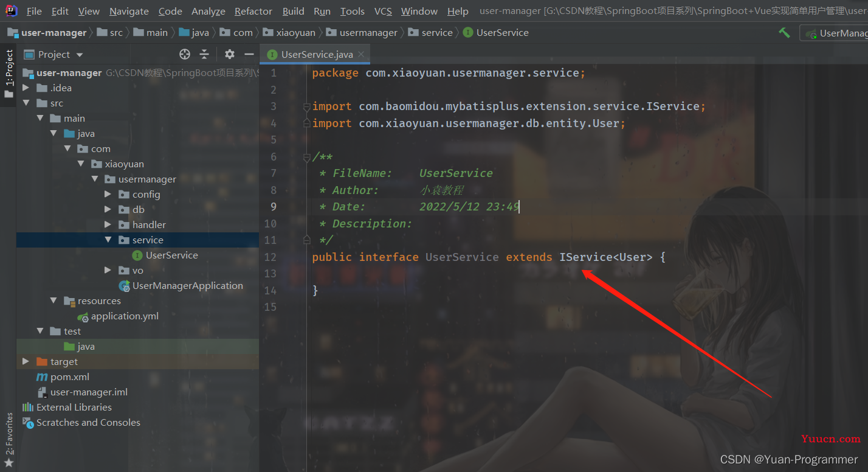Click the External Libraries icon
This screenshot has width=868, height=472.
tap(28, 408)
